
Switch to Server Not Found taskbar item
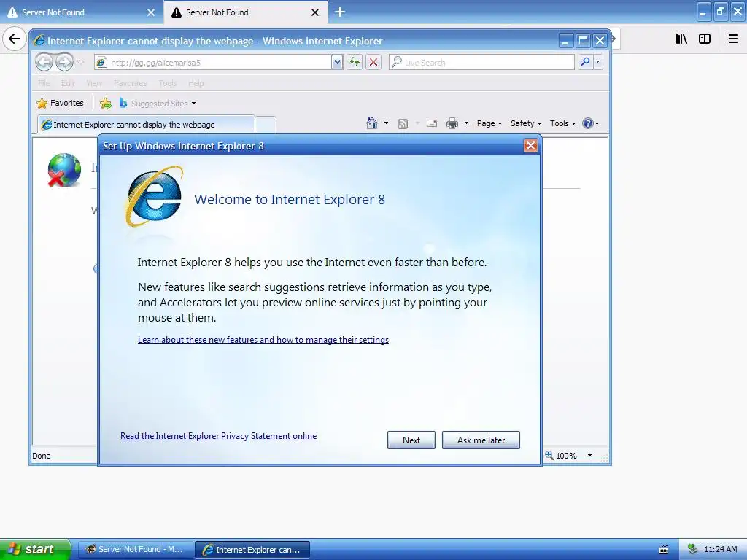[x=135, y=550]
